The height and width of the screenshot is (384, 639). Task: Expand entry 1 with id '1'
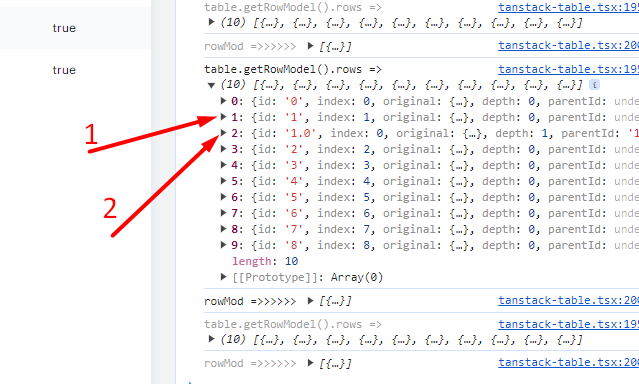(223, 117)
